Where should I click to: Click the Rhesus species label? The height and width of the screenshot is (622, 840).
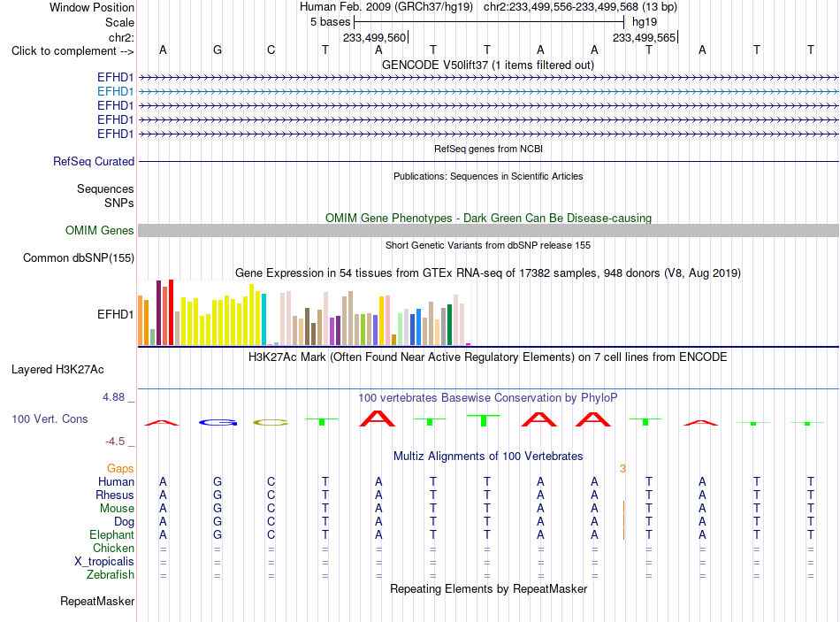pos(115,495)
